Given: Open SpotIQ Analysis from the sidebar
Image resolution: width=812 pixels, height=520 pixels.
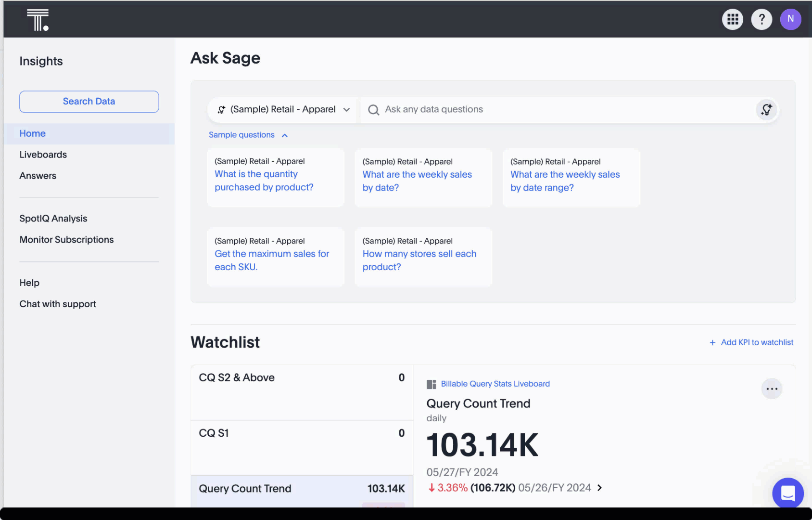Looking at the screenshot, I should coord(53,218).
